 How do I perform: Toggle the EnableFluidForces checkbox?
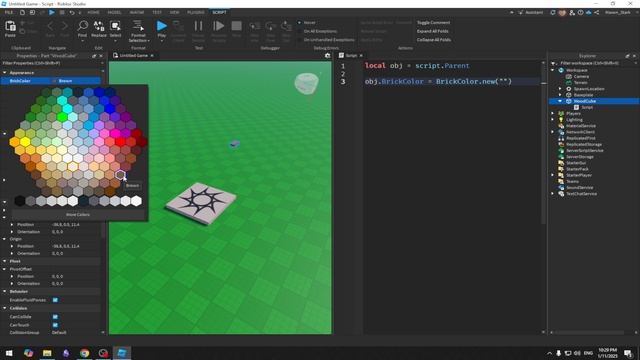55,300
